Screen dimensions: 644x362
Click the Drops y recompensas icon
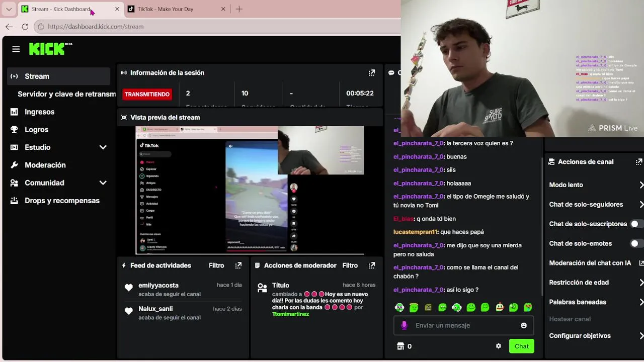tap(14, 200)
